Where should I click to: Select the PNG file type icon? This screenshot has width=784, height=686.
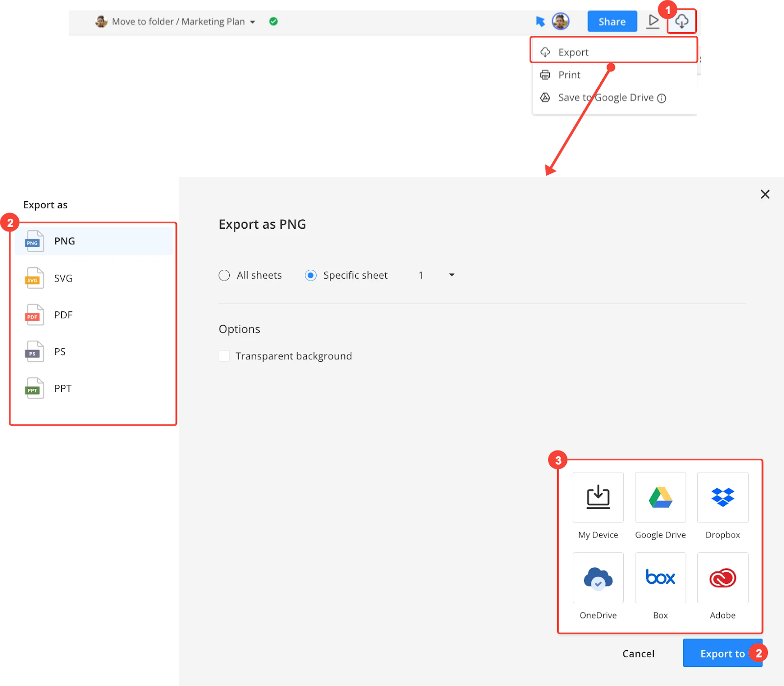[x=34, y=241]
